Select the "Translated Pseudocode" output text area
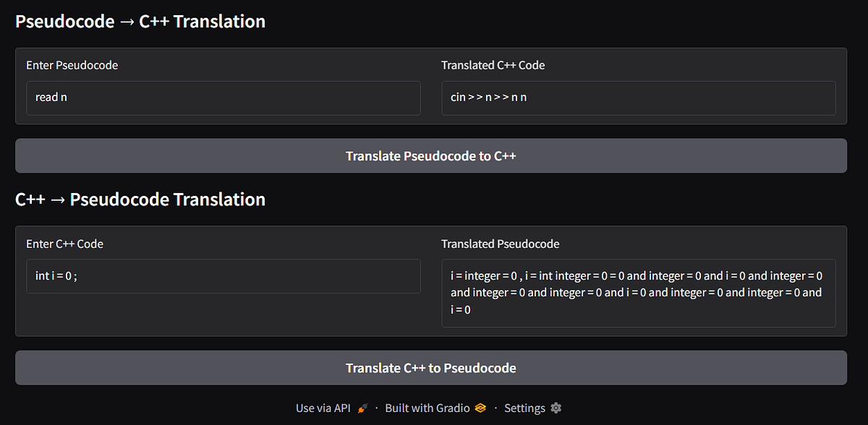This screenshot has height=425, width=868. [639, 292]
